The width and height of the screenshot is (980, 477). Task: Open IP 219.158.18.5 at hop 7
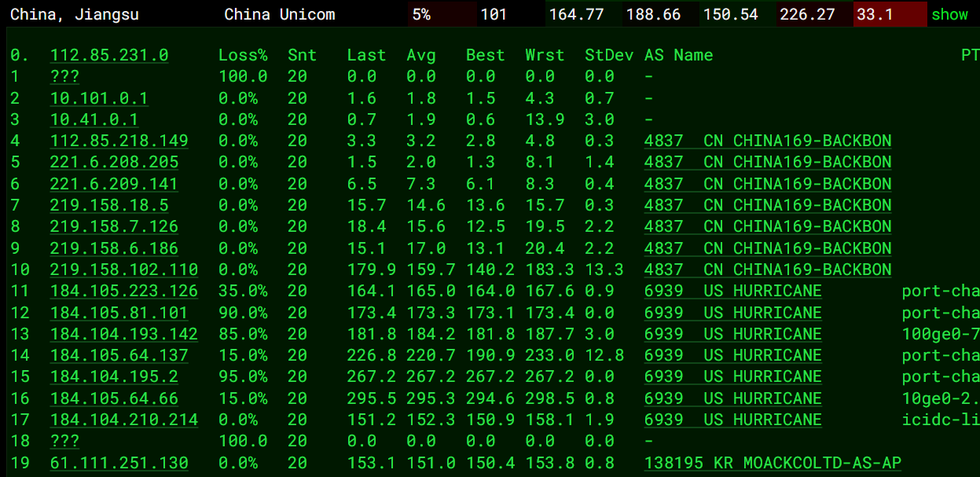109,205
